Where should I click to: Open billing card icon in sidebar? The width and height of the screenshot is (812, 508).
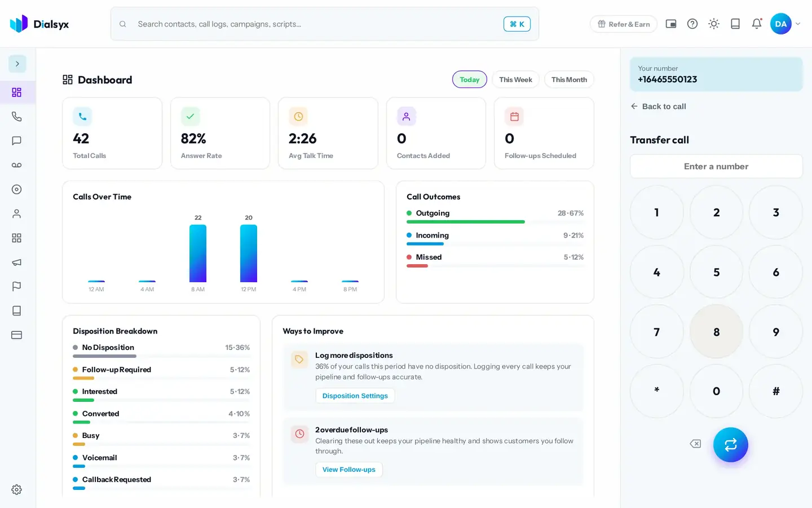pos(17,335)
